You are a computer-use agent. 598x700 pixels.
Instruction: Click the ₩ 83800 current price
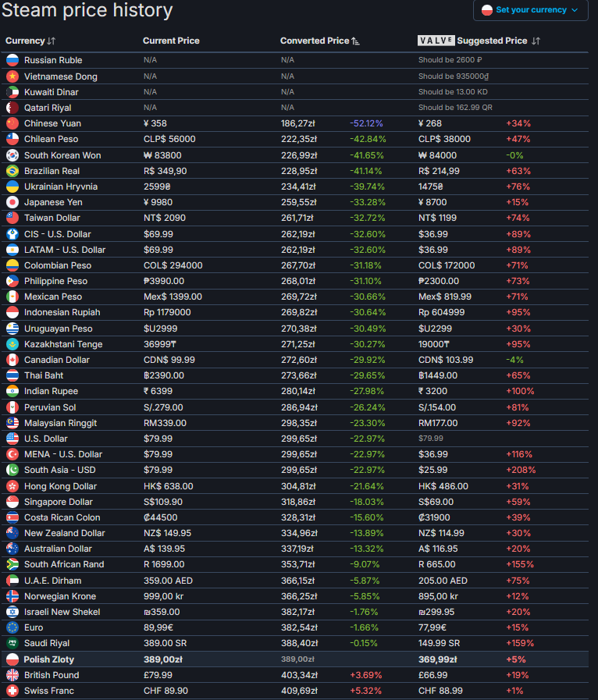pos(162,155)
